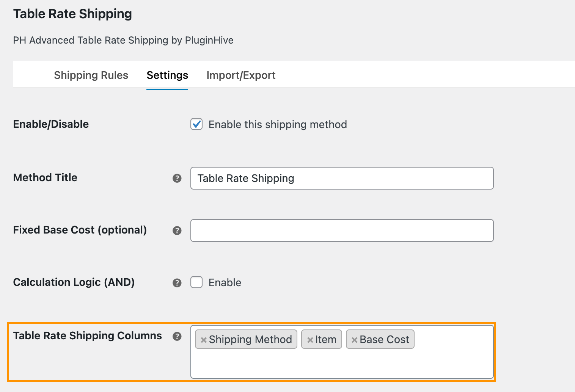Open the Shipping Rules tab

(91, 75)
